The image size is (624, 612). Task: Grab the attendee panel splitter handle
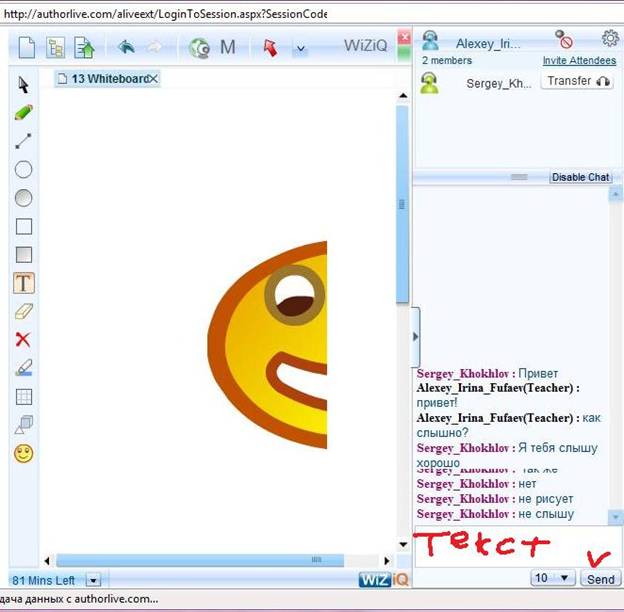pos(519,177)
